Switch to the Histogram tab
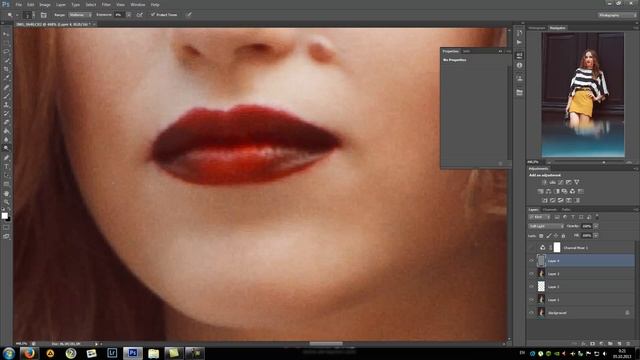Viewport: 640px width, 360px height. pyautogui.click(x=537, y=28)
